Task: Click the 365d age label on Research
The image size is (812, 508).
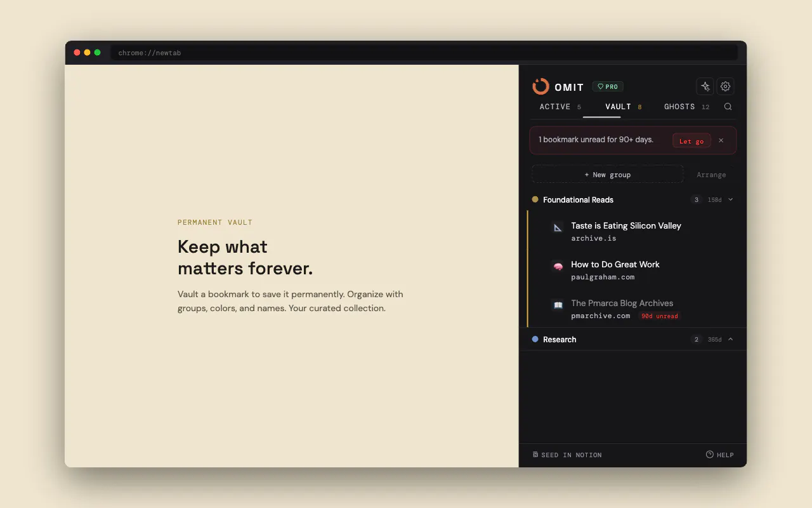Action: pyautogui.click(x=715, y=340)
